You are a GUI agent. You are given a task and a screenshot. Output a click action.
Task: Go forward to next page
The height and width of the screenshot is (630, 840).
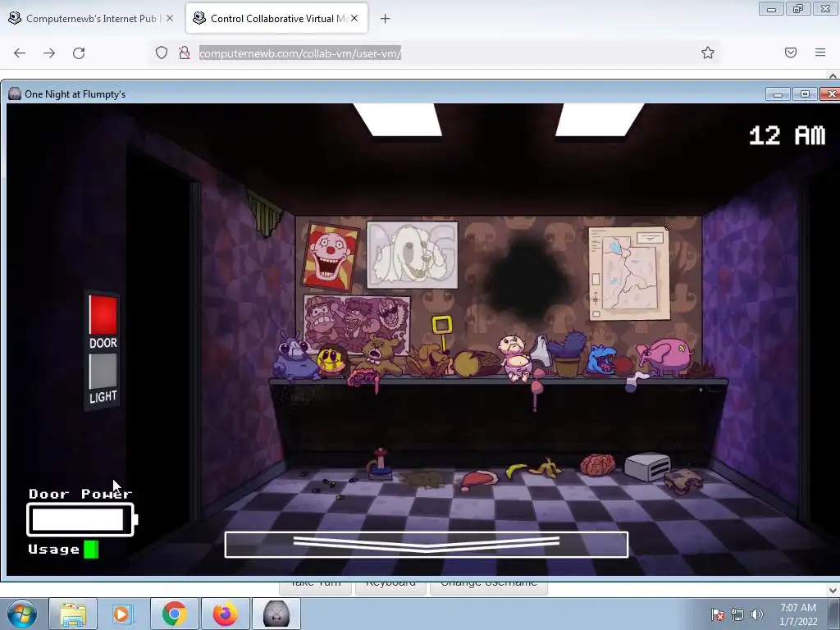49,53
